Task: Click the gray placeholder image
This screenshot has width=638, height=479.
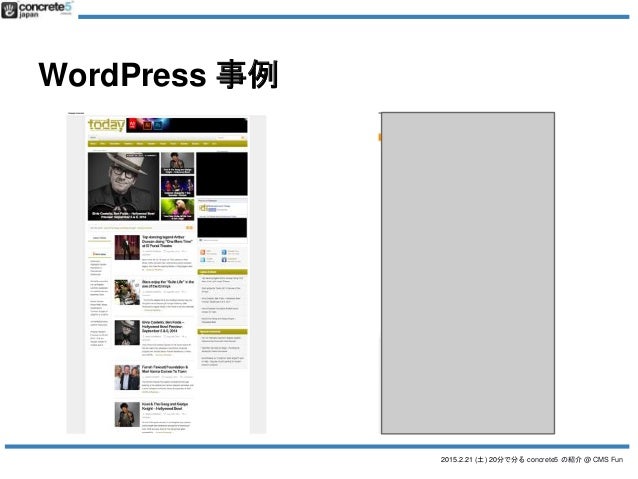Action: click(x=468, y=273)
